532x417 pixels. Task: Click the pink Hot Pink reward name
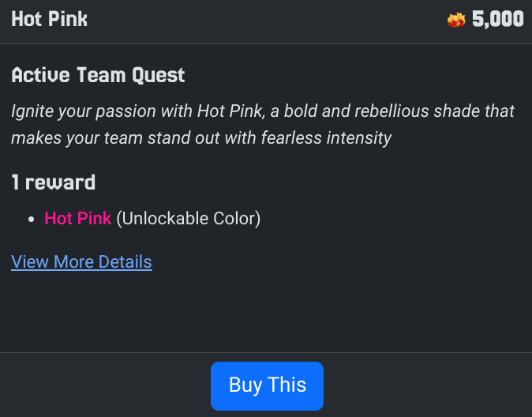78,218
